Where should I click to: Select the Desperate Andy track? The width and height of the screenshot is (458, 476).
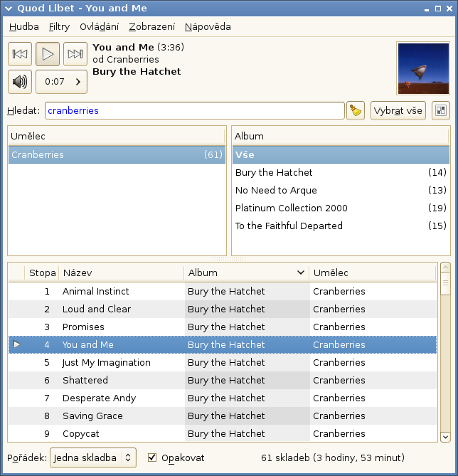coord(223,398)
